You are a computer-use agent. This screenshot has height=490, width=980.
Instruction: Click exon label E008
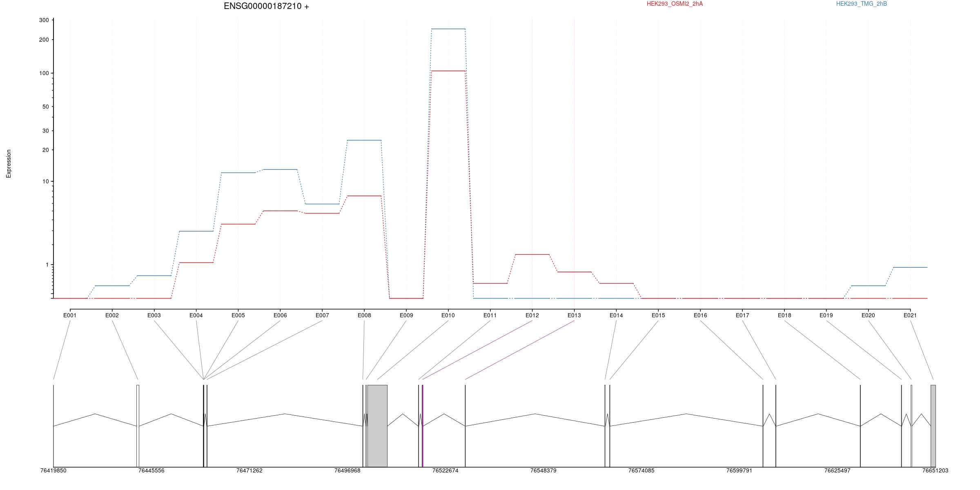[x=364, y=315]
